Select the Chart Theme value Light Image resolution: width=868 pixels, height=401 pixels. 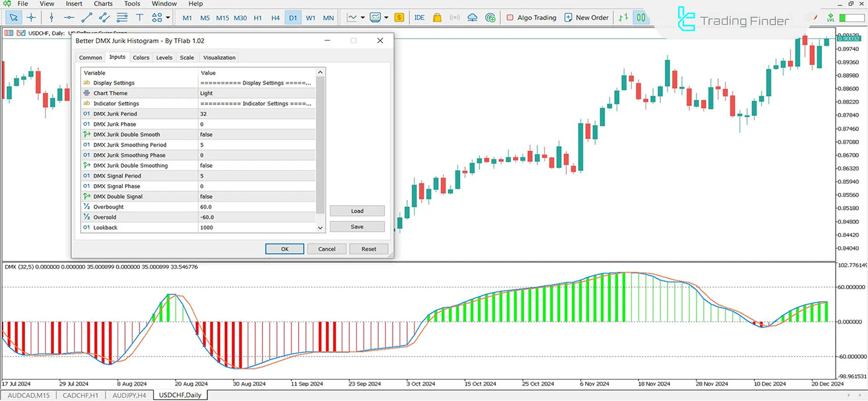tap(257, 93)
